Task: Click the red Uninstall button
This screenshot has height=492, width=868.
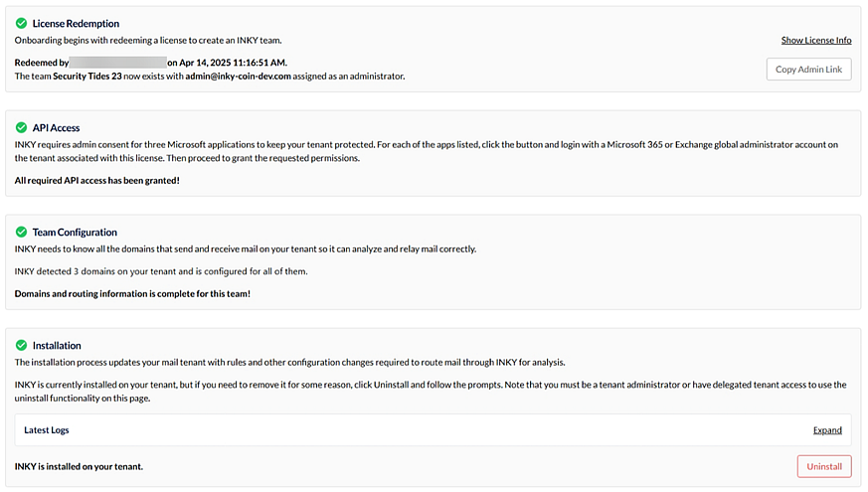Action: pyautogui.click(x=823, y=466)
